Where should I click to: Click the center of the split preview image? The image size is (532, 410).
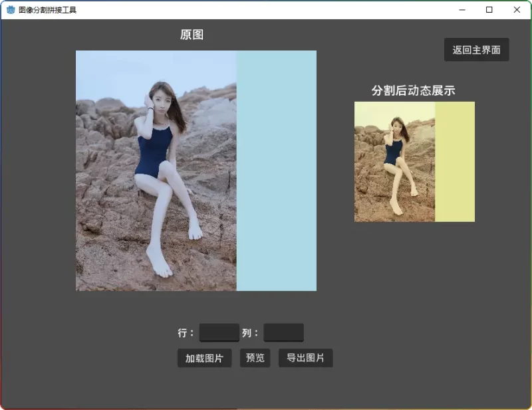[414, 161]
